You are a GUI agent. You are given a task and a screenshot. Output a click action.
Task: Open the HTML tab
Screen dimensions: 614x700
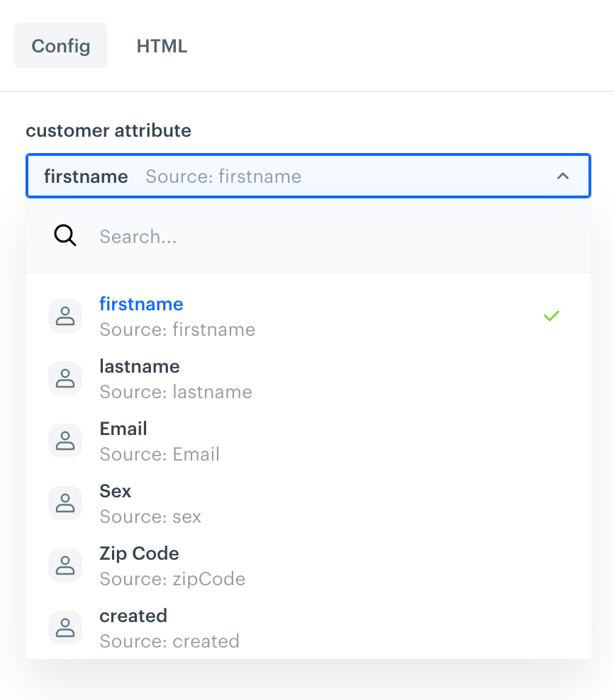point(162,46)
